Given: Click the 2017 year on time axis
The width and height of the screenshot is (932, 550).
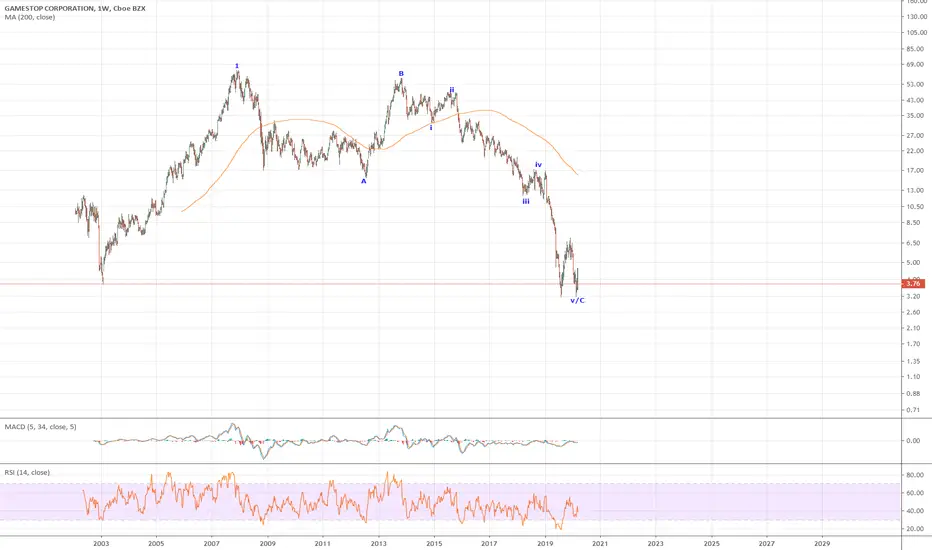Looking at the screenshot, I should click(x=489, y=543).
